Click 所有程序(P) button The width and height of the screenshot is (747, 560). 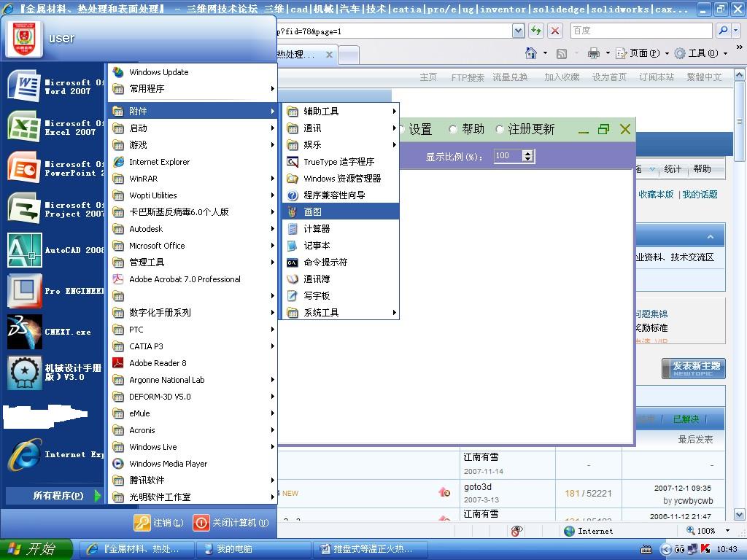click(x=55, y=496)
